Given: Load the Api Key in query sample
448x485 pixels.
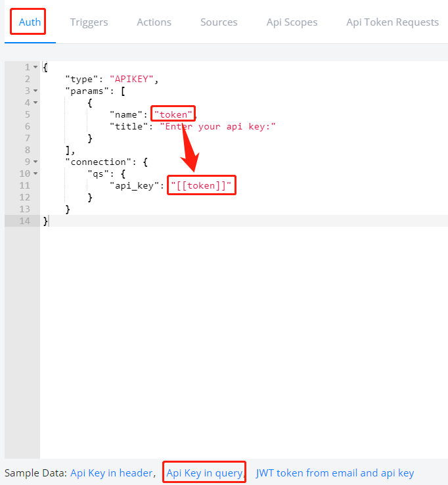Looking at the screenshot, I should [204, 473].
